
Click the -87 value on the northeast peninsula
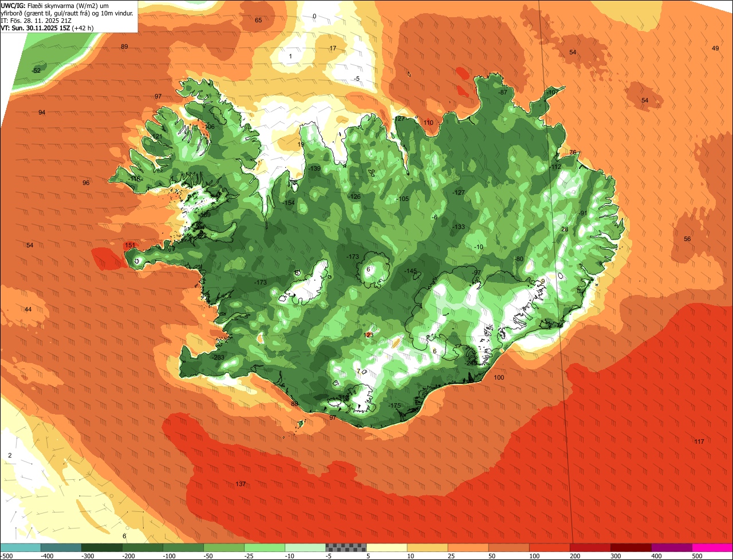point(503,92)
